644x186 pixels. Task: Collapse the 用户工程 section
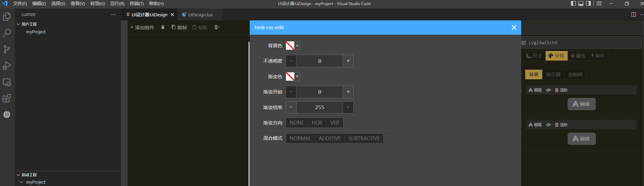pyautogui.click(x=18, y=24)
